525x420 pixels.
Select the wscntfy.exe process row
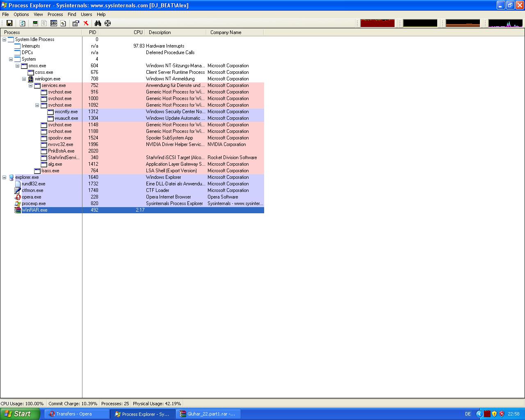pos(132,112)
